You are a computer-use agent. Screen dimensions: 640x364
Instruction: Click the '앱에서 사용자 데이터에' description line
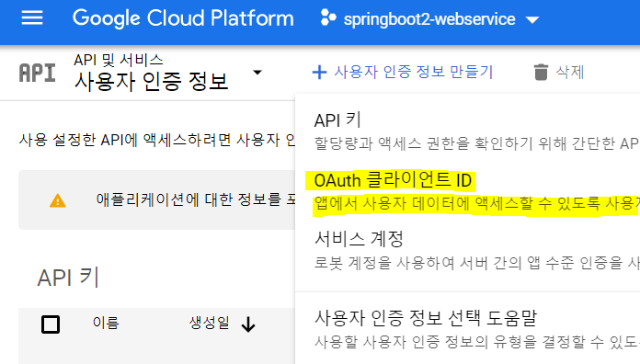tap(476, 203)
